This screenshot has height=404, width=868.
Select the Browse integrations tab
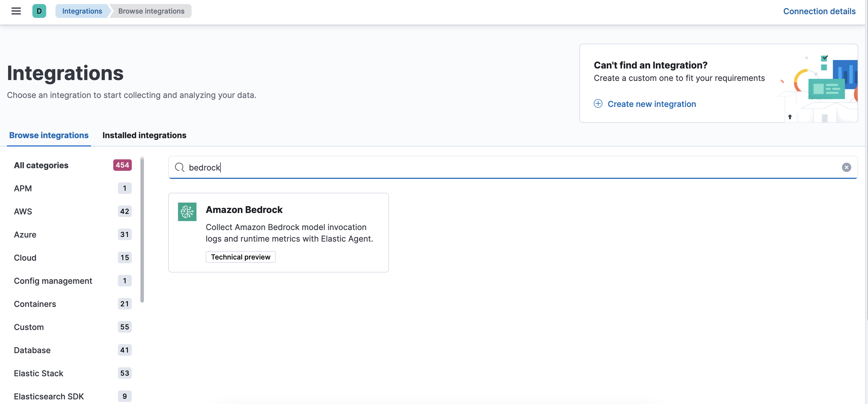coord(49,135)
